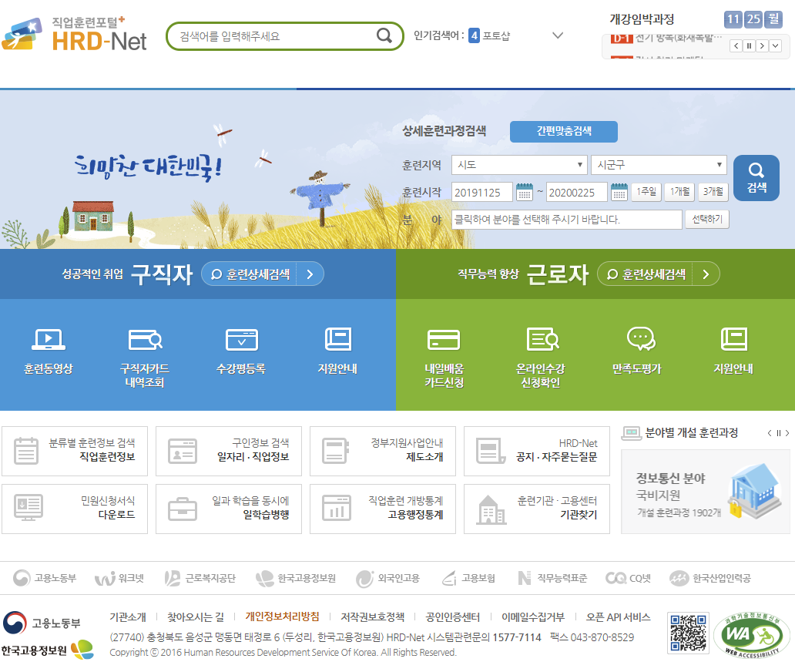Viewport: 795px width, 672px height.
Task: Open 정보통신 분야 training banner
Action: (706, 492)
